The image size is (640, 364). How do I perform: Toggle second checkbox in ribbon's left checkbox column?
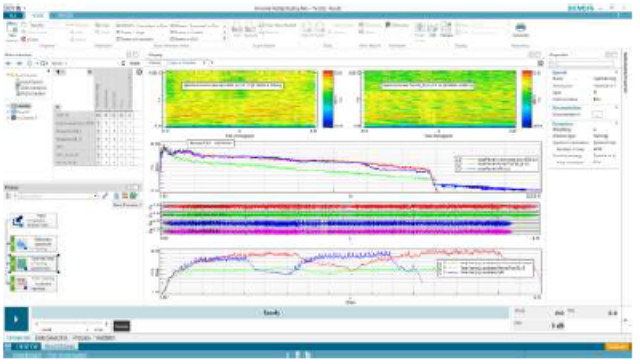(118, 32)
